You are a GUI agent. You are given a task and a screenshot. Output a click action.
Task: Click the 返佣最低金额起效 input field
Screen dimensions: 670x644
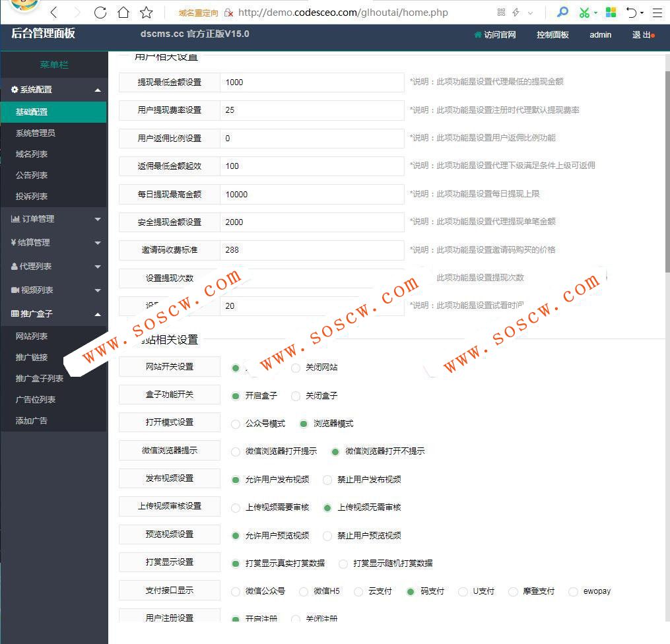pyautogui.click(x=312, y=166)
